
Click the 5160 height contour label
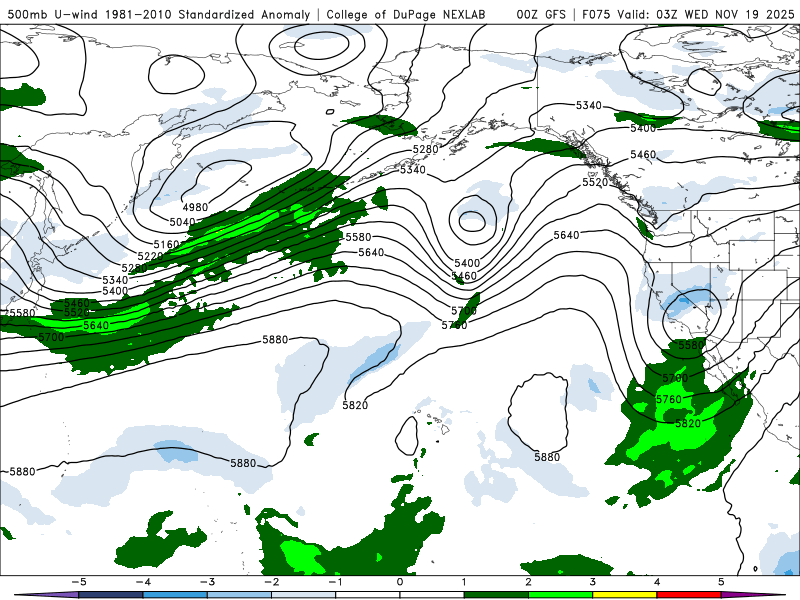click(166, 244)
